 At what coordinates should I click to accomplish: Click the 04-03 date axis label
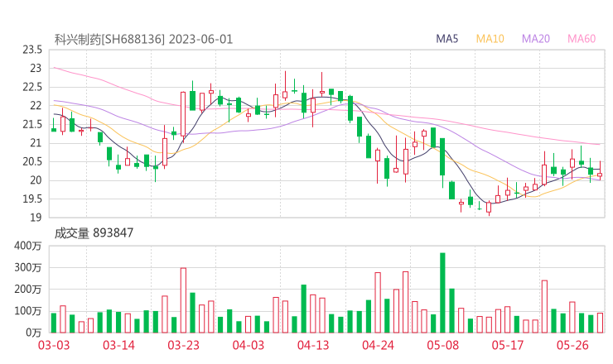(x=249, y=345)
